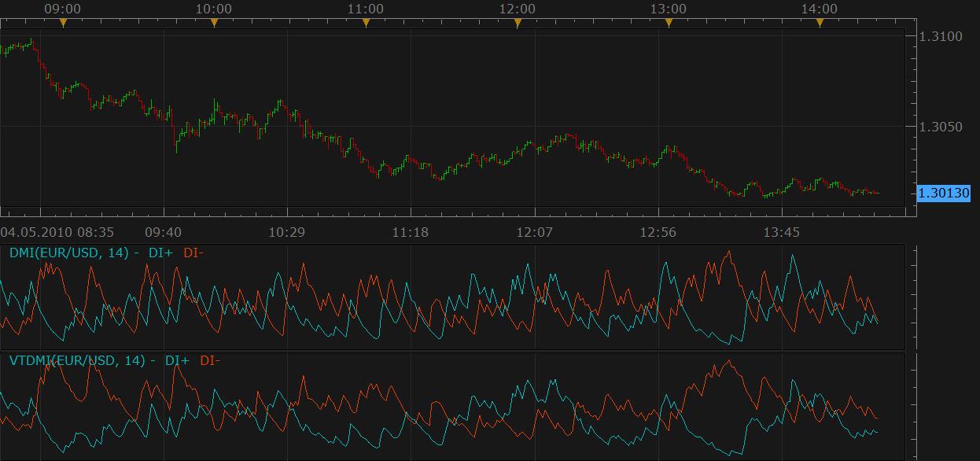Viewport: 980px width, 461px height.
Task: Click the VTDMI(EUR/USD, 14) indicator title
Action: 77,361
